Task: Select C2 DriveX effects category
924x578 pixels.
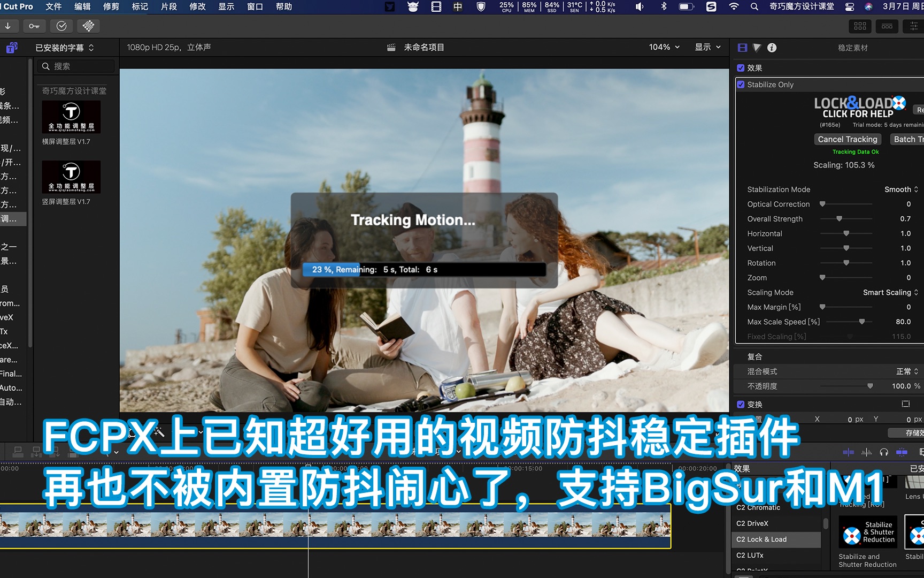Action: click(x=776, y=523)
